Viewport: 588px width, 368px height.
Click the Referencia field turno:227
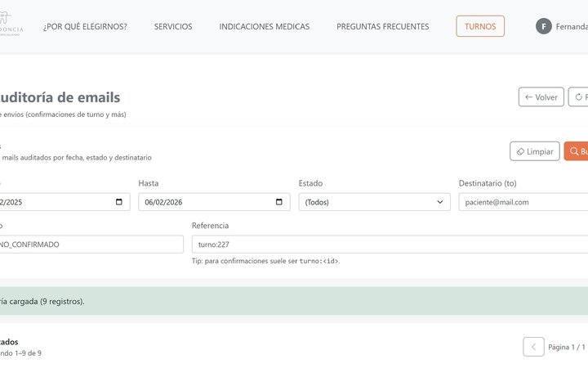click(390, 244)
